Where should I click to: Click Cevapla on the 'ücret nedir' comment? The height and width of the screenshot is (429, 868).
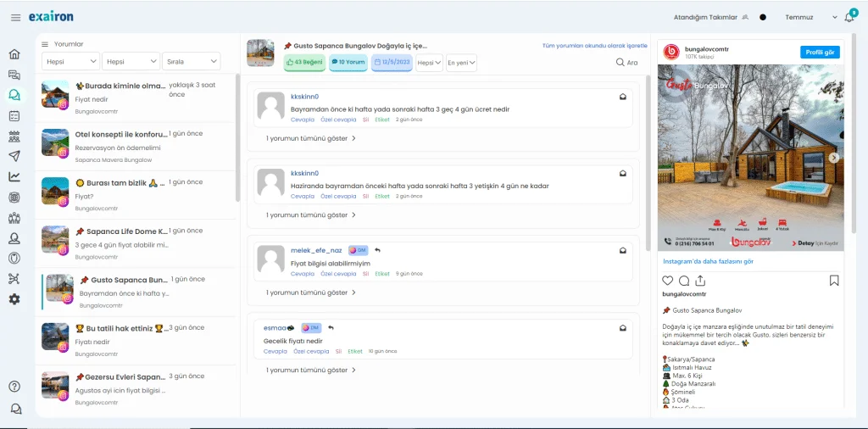(x=303, y=119)
